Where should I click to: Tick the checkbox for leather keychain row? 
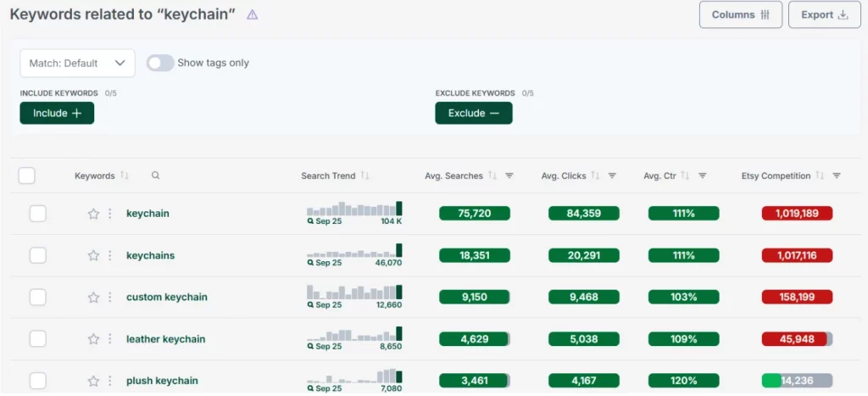[38, 339]
